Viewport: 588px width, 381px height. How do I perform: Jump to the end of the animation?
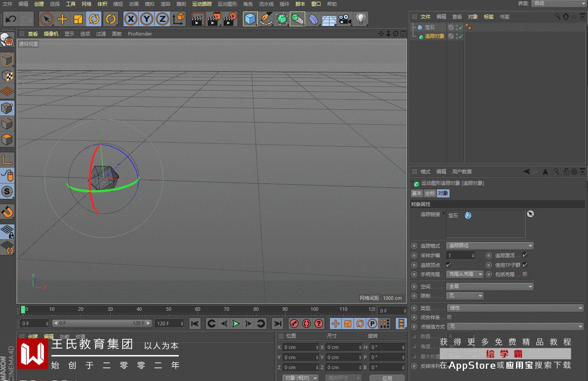pyautogui.click(x=277, y=323)
